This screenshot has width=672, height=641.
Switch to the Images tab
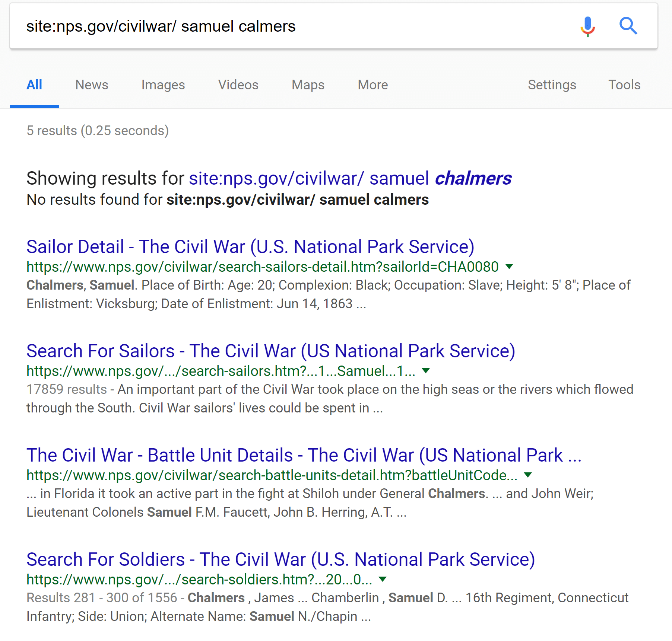[x=163, y=85]
